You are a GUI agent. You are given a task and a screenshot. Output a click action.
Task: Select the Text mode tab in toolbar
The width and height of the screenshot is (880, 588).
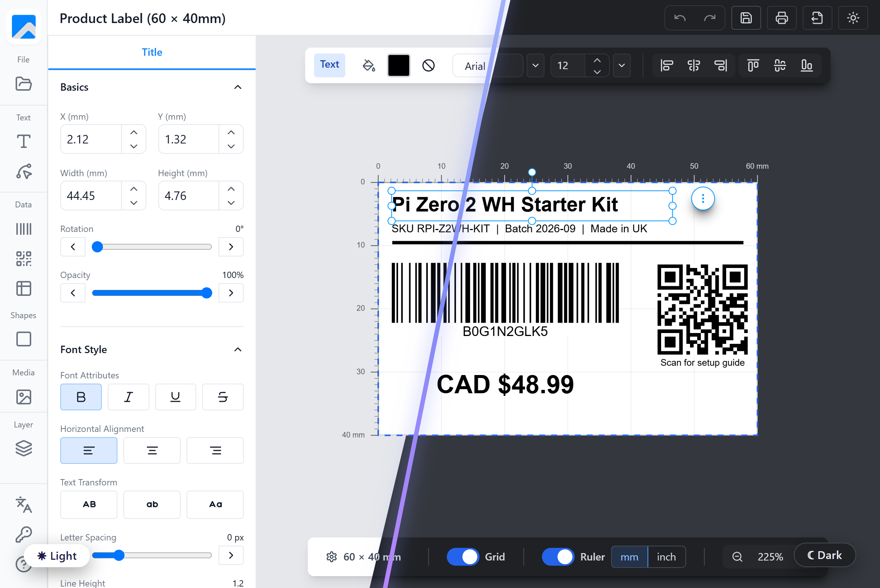[x=330, y=65]
